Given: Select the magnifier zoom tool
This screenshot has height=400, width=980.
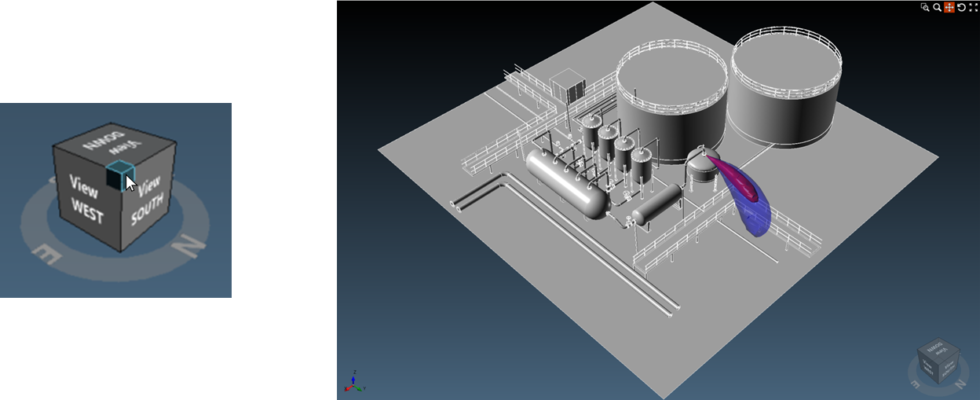Looking at the screenshot, I should 937,7.
